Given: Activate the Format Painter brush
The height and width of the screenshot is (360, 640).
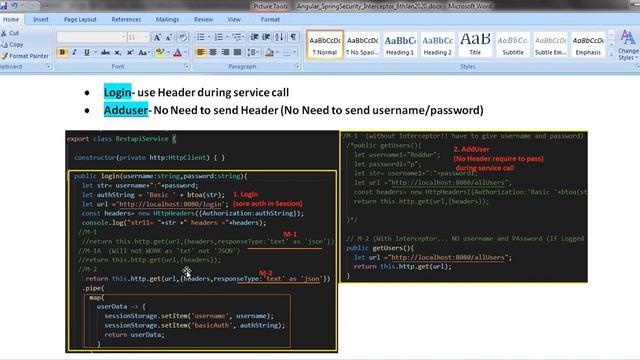Looking at the screenshot, I should click(25, 56).
